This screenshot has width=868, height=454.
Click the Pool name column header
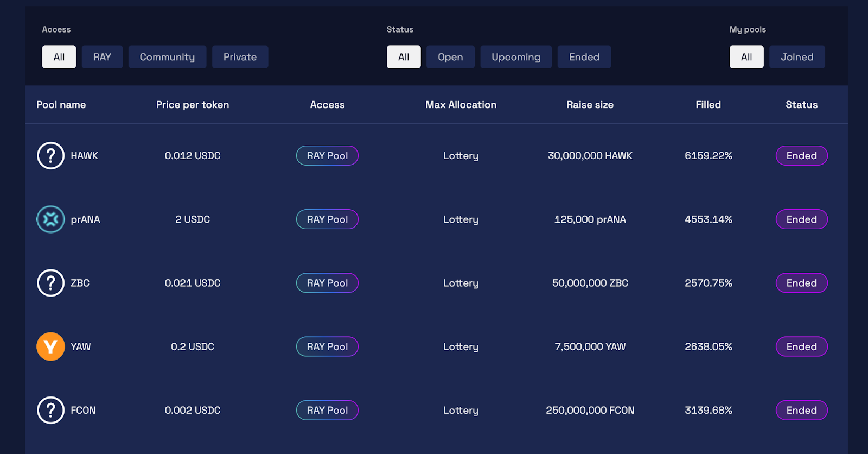[61, 105]
